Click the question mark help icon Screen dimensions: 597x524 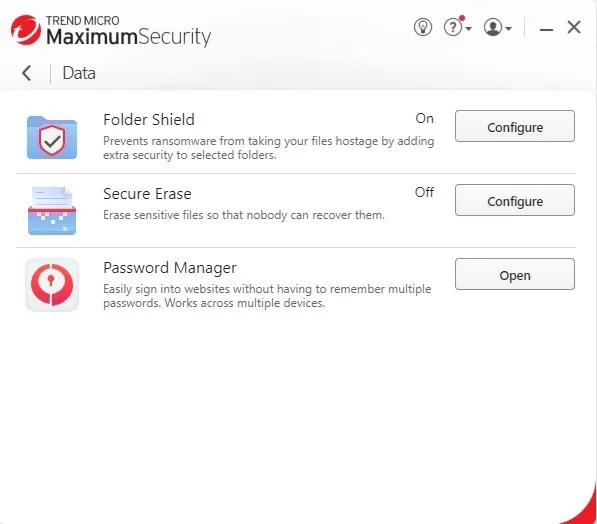[x=453, y=27]
